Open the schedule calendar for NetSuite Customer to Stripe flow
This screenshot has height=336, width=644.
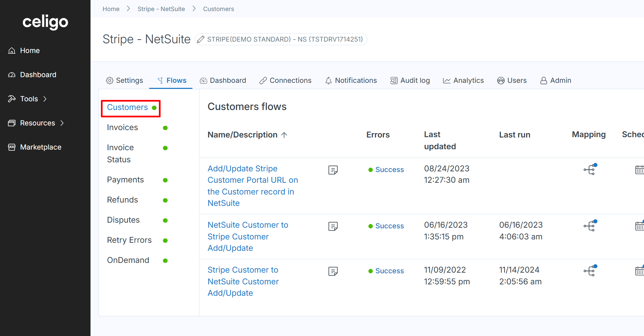(x=640, y=226)
